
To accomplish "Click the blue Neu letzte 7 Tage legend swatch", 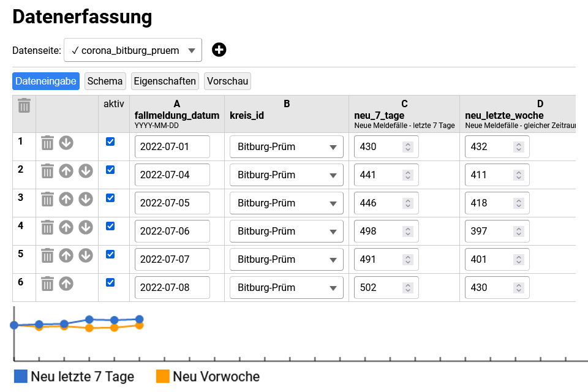I will [21, 376].
